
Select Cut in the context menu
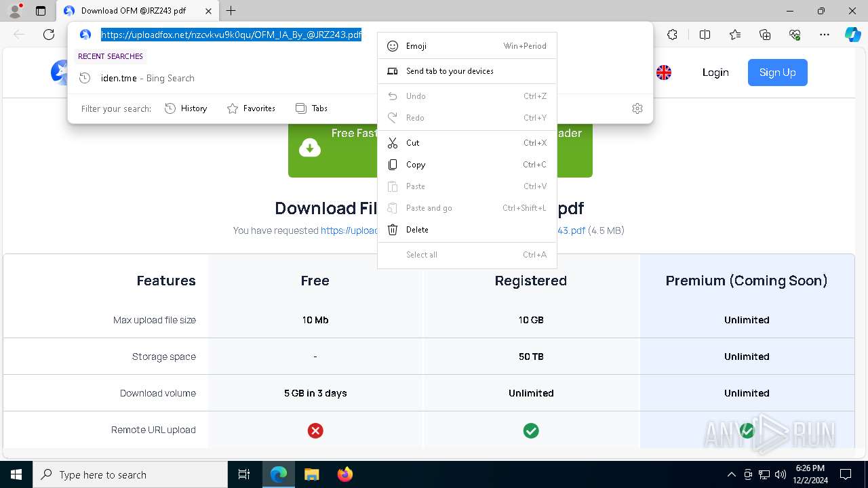click(467, 143)
